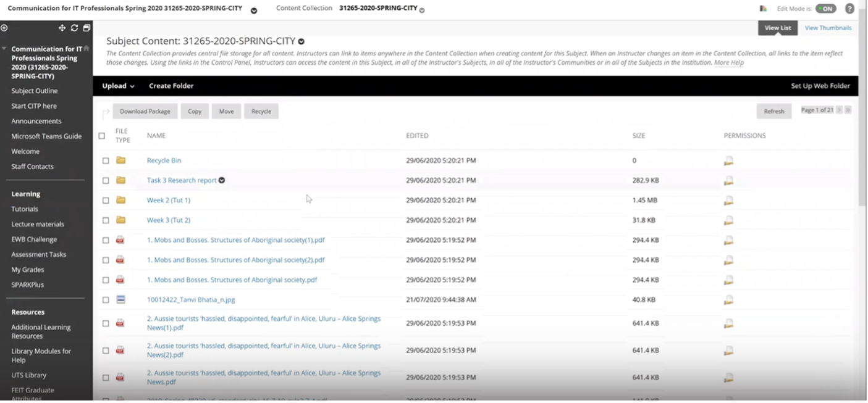Click the add menu item plus icon in sidebar
This screenshot has width=868, height=403.
[4, 28]
